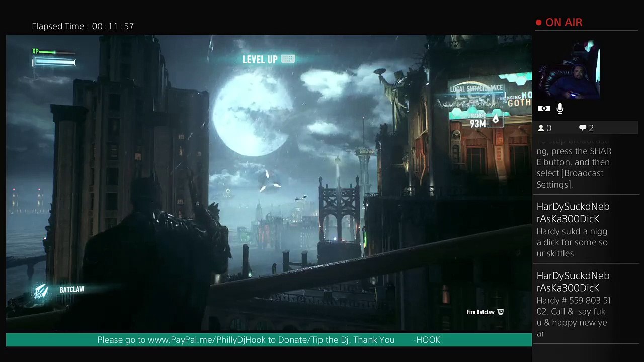Click the SHARE button broadcast instructions message
This screenshot has height=362, width=644.
pos(574,162)
